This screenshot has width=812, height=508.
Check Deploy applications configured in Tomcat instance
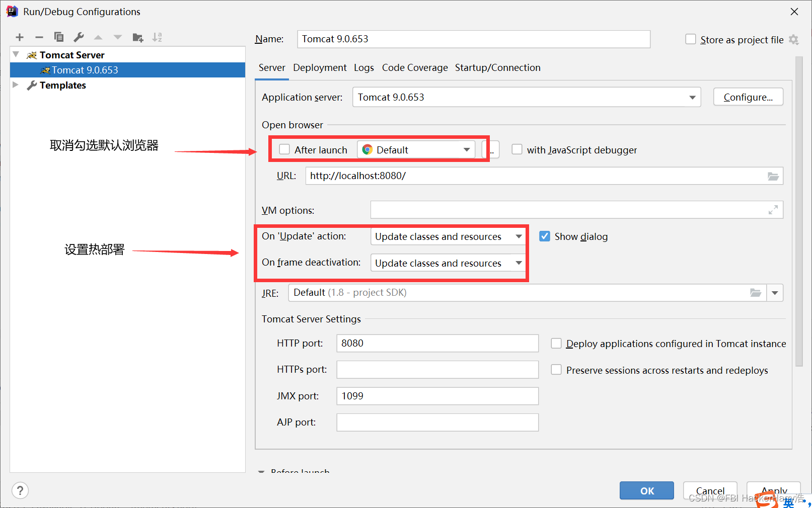[556, 344]
